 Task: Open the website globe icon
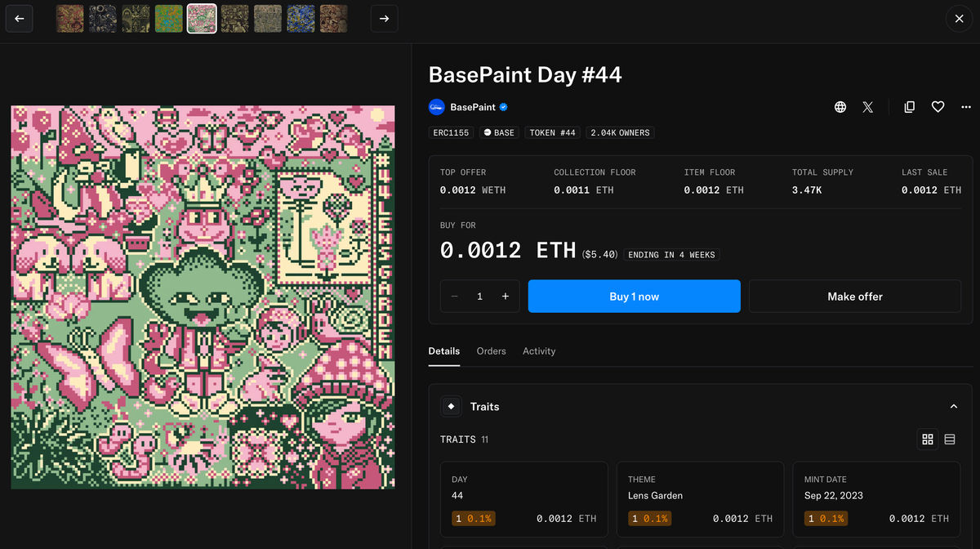tap(840, 107)
